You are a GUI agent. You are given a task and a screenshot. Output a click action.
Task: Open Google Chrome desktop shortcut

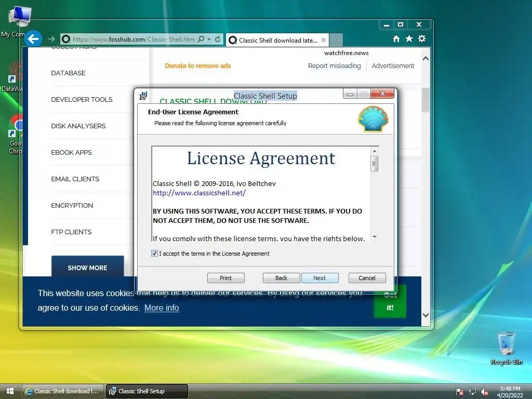coord(15,135)
